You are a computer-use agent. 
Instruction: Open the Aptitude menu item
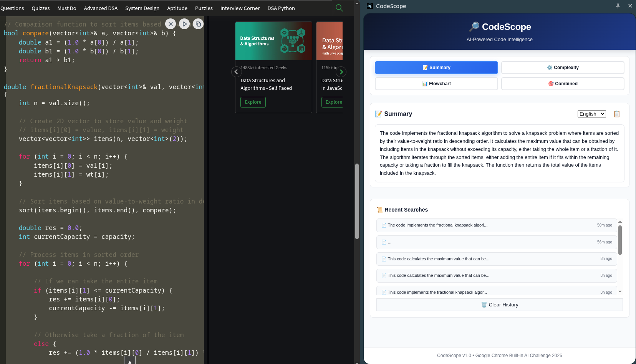[177, 8]
